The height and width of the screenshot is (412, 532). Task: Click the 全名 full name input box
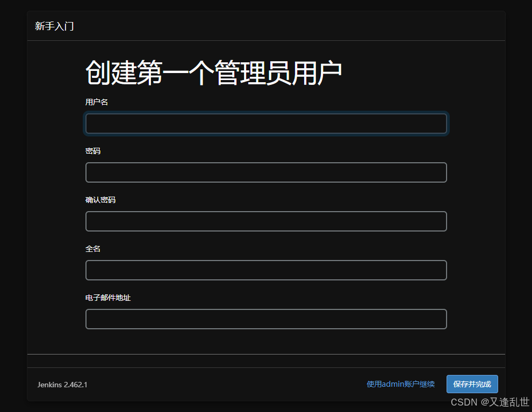266,270
